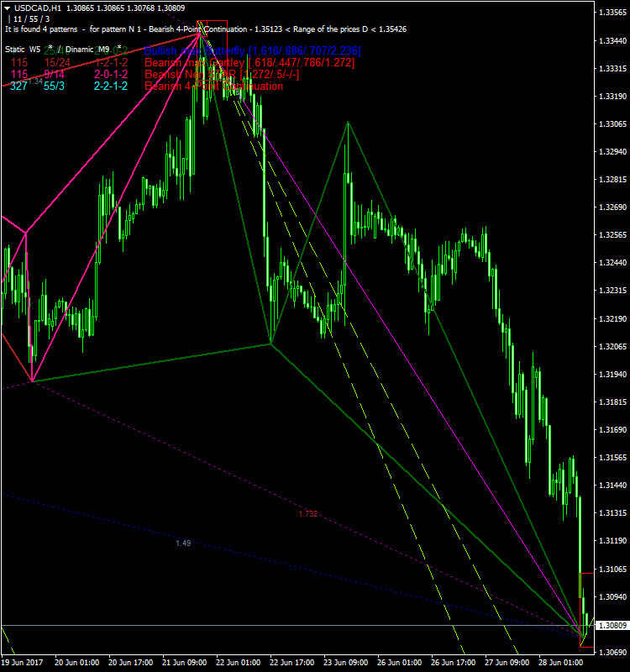Click the cyan 2-2-1-2 pattern code
The height and width of the screenshot is (672, 630).
(110, 87)
